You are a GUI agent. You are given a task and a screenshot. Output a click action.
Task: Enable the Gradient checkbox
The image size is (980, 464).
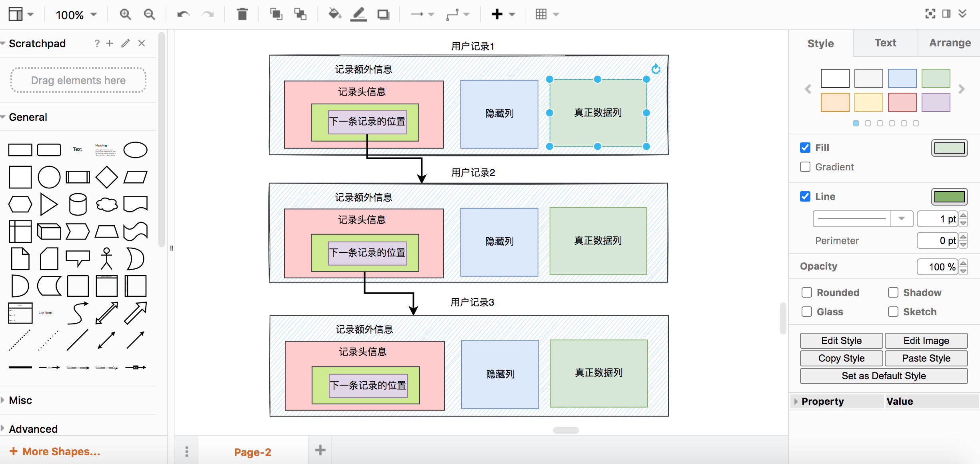click(x=805, y=167)
